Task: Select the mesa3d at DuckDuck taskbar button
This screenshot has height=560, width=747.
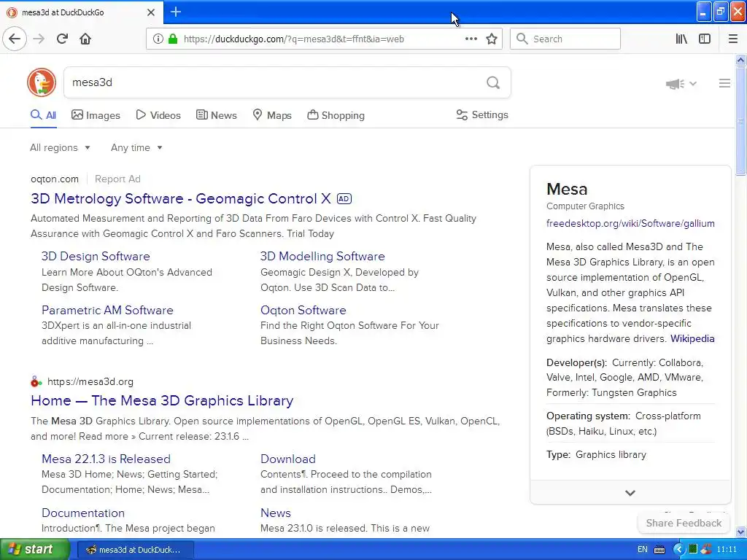Action: pos(135,550)
